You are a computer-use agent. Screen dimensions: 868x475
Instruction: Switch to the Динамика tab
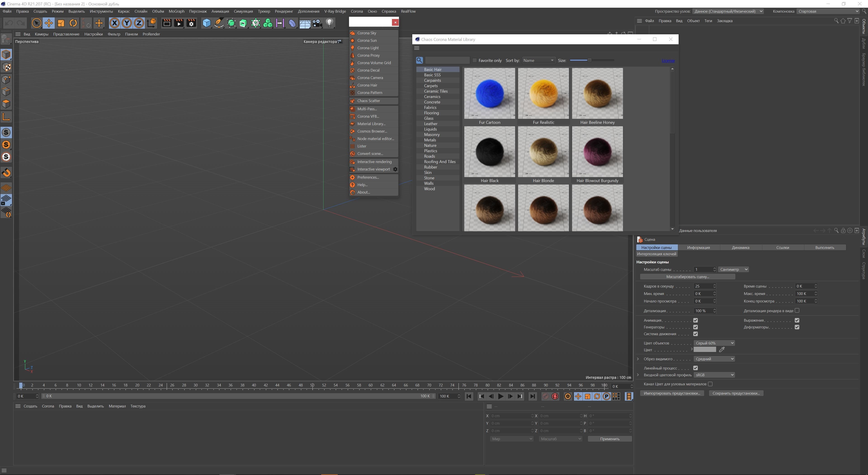click(x=740, y=247)
